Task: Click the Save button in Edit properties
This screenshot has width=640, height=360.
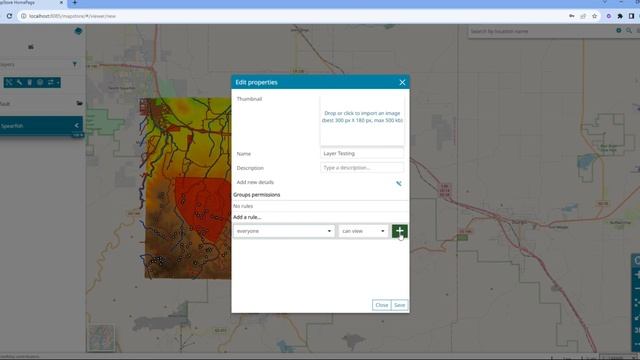Action: tap(399, 305)
